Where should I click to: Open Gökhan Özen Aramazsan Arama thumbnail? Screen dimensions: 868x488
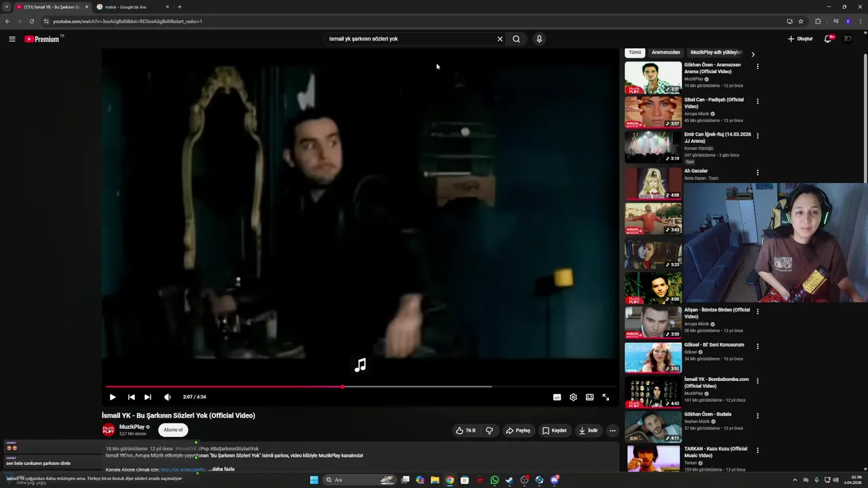tap(653, 77)
